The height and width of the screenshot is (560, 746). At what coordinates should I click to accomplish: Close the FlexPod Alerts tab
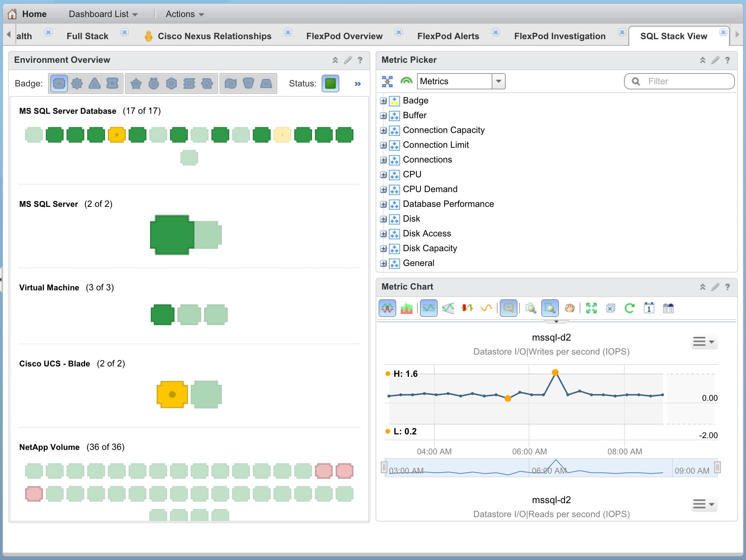496,32
